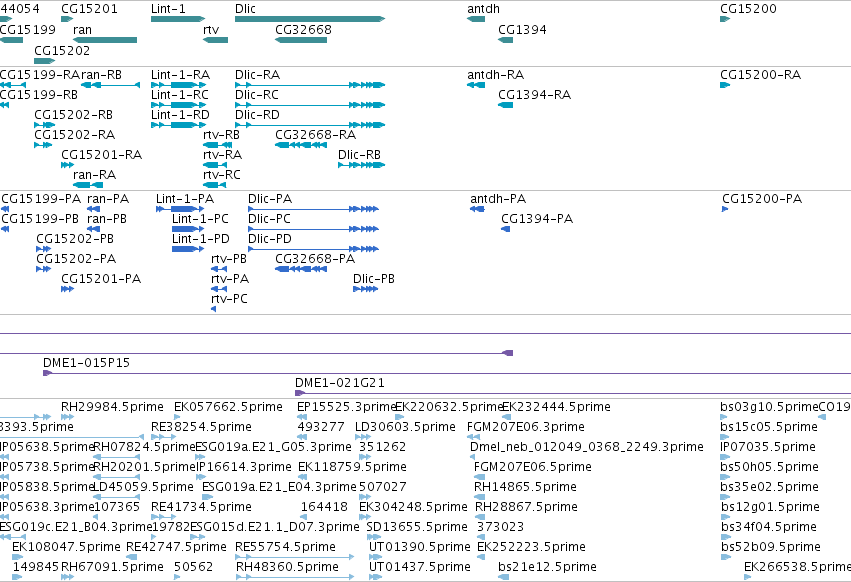The height and width of the screenshot is (582, 851).
Task: Select transcript Lint-1-RA
Action: (x=178, y=85)
